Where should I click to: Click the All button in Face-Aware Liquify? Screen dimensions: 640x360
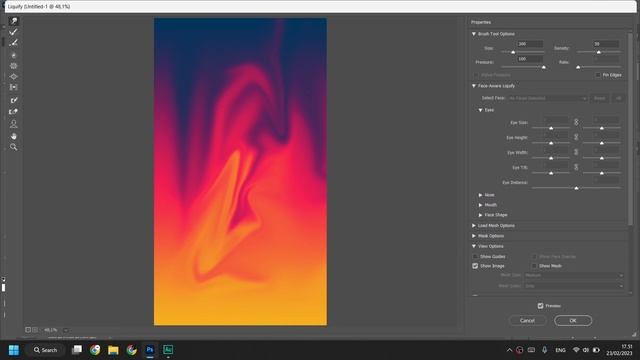618,98
